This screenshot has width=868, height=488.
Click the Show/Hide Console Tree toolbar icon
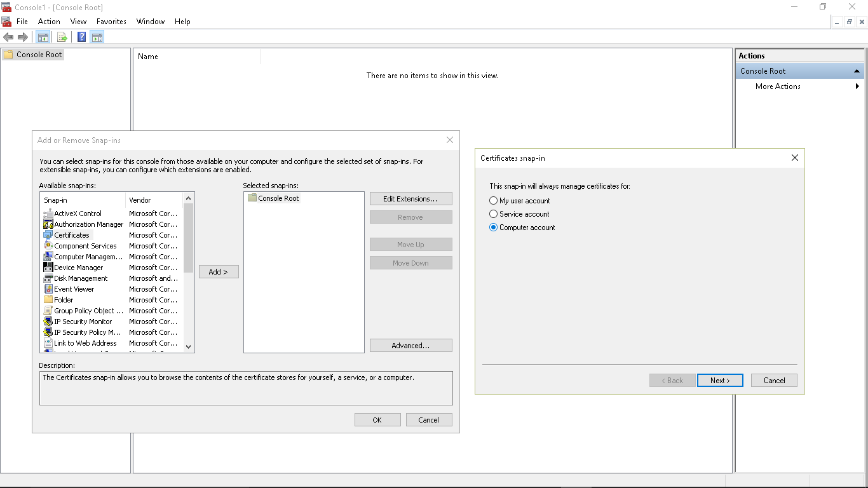point(43,36)
